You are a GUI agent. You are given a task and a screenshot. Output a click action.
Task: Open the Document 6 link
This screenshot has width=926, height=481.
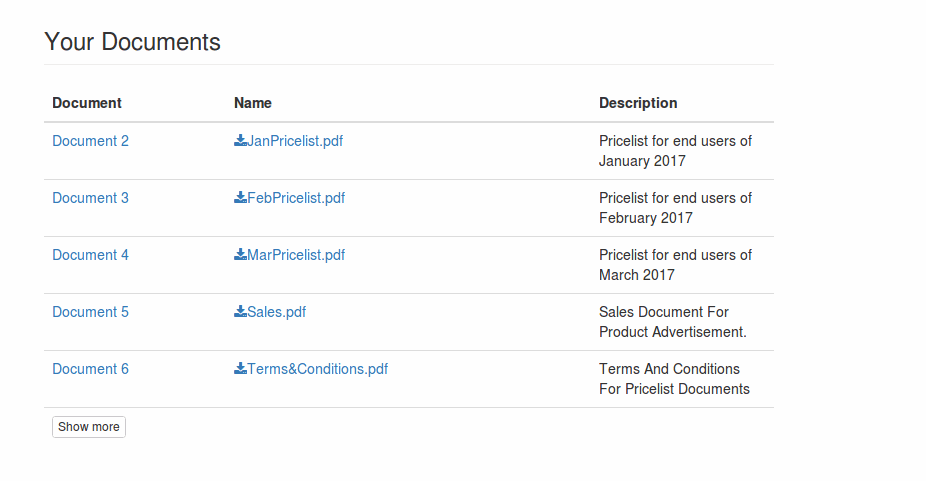tap(90, 369)
